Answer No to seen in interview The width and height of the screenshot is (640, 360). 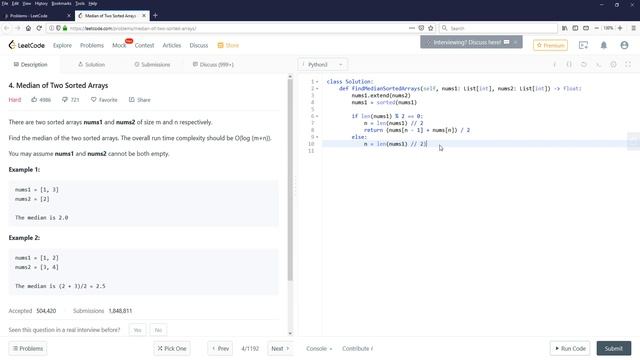[x=158, y=330]
